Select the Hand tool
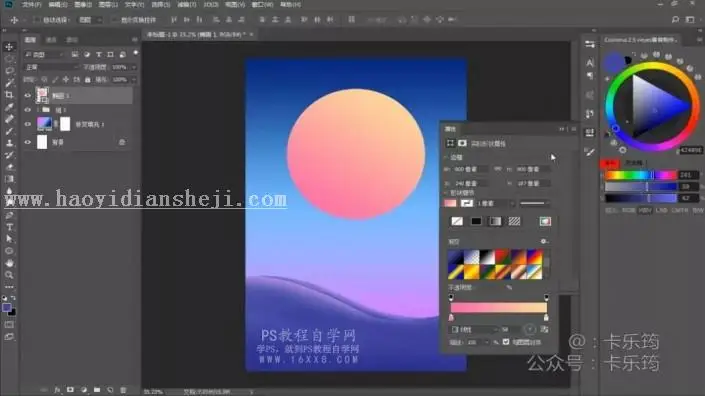Viewport: 705px width, 396px height. 9,263
